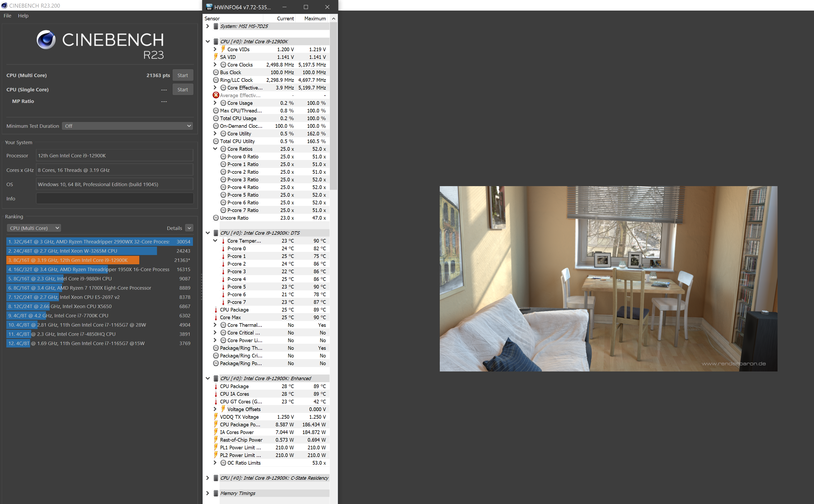Start the CPU Multi Core test

[x=182, y=75]
